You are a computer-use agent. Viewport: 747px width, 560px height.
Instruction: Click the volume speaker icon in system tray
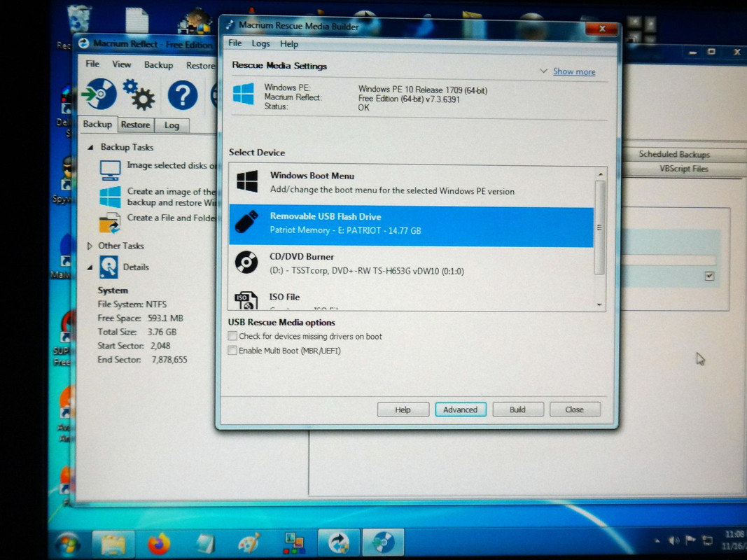click(x=673, y=541)
